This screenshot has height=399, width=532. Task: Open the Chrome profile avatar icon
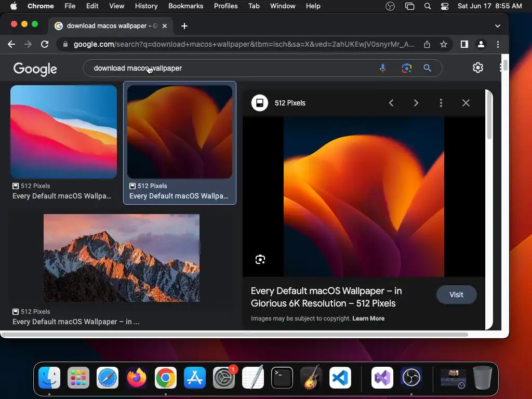[481, 44]
